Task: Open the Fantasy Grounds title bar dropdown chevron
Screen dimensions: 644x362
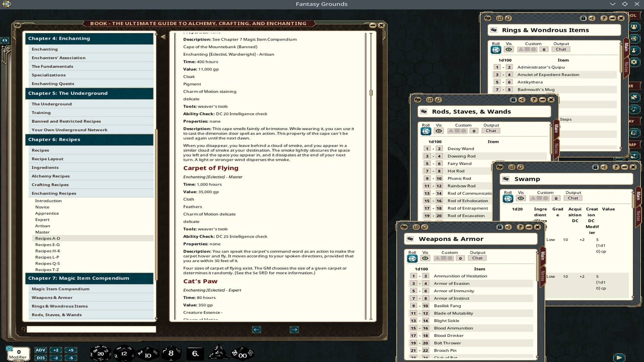Action: pos(612,4)
